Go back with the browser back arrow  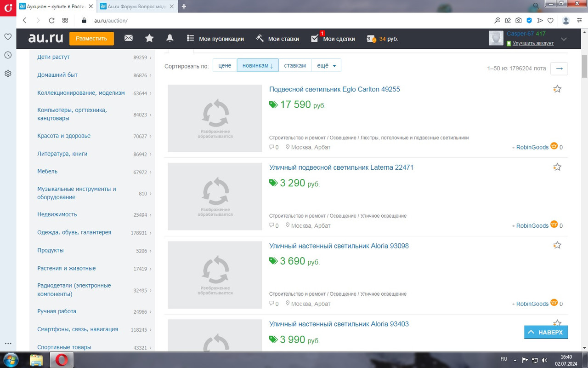click(x=25, y=20)
